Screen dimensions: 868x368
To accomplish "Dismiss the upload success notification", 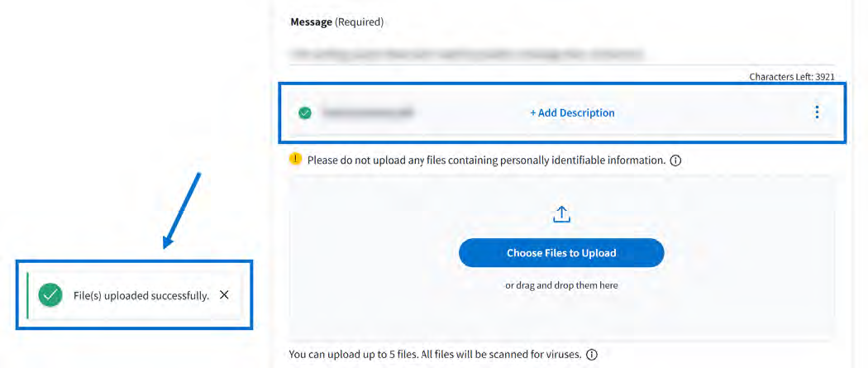I will tap(225, 295).
